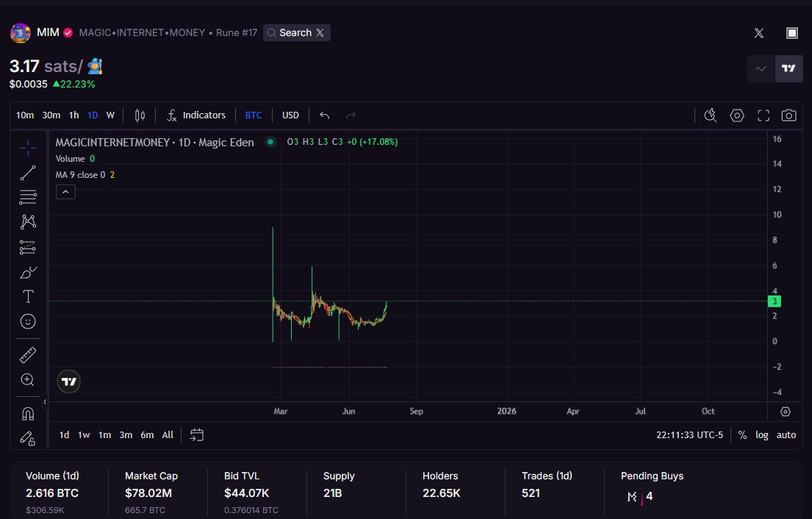The width and height of the screenshot is (812, 519).
Task: Set price denomination to BTC
Action: tap(254, 115)
